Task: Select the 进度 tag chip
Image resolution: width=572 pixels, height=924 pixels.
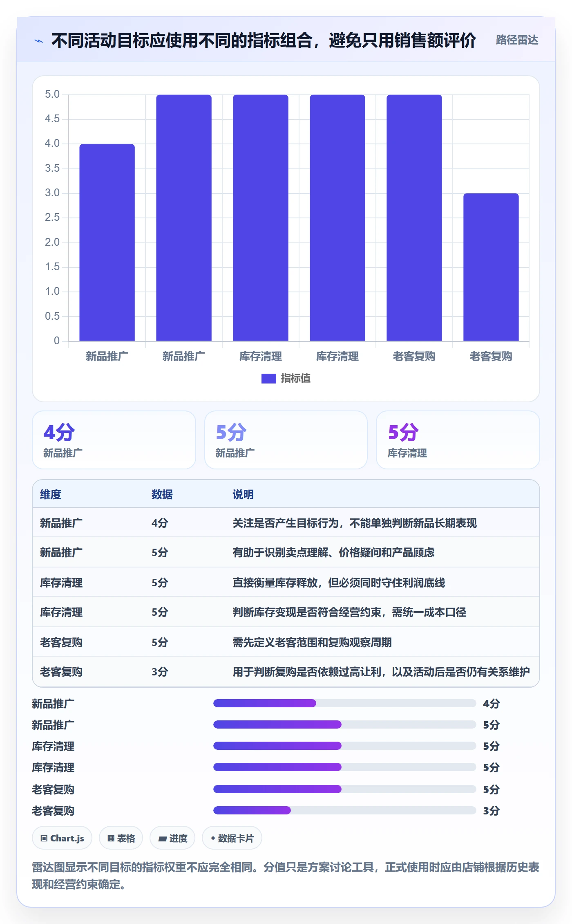Action: tap(172, 838)
